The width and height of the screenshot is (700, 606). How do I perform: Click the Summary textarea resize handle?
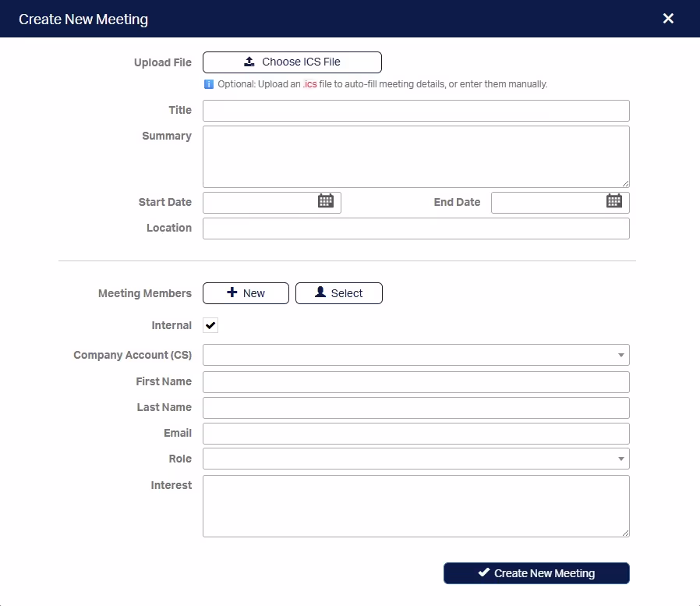pyautogui.click(x=625, y=183)
